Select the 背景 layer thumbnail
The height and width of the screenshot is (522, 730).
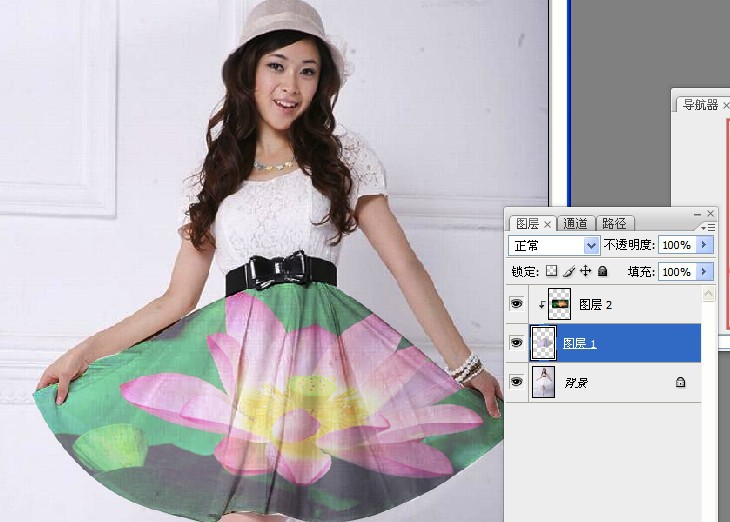point(543,382)
